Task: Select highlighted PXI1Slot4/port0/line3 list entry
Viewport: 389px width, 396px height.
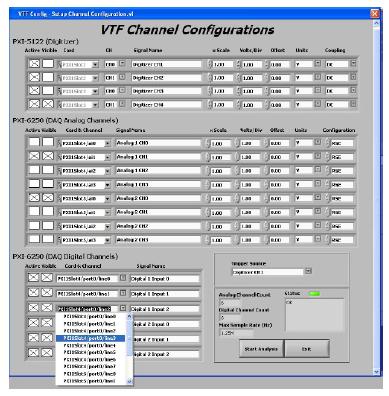Action: (90, 338)
